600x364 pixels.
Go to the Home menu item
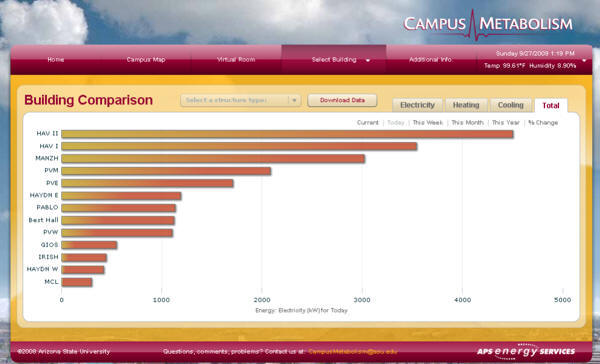56,60
